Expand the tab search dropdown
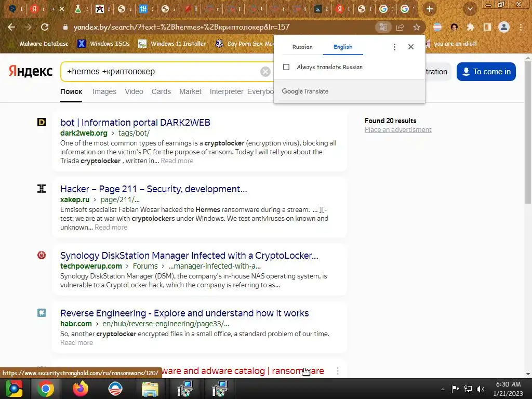 [470, 9]
